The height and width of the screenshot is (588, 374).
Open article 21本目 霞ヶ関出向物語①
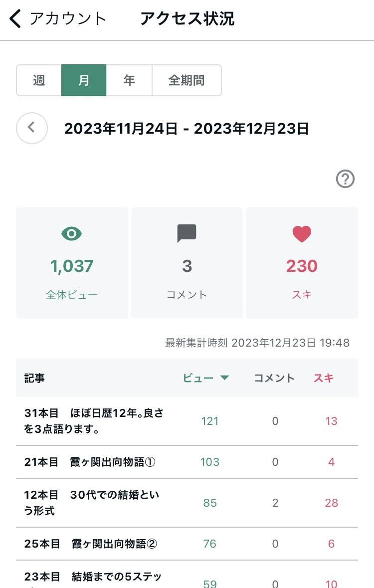click(90, 462)
